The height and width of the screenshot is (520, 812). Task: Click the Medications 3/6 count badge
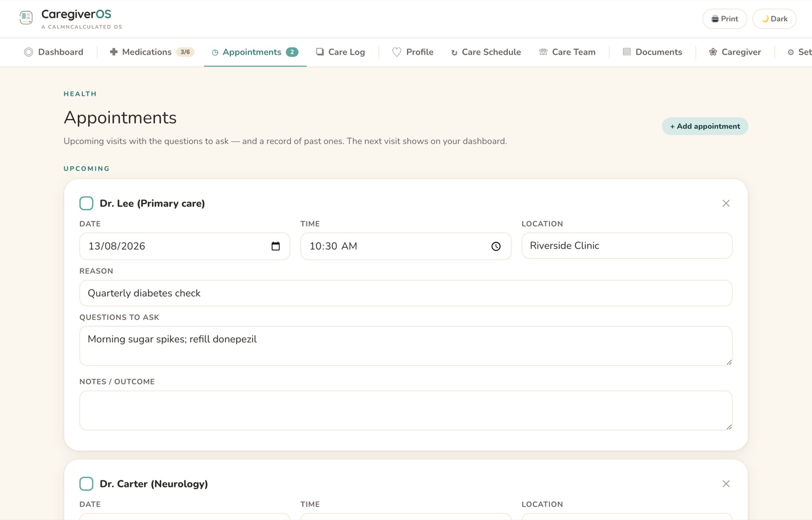185,52
